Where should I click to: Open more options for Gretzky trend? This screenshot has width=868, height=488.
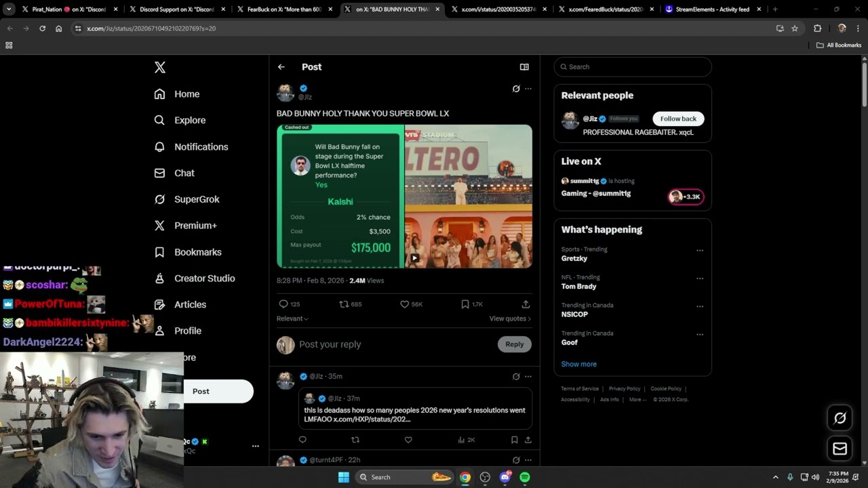point(700,251)
